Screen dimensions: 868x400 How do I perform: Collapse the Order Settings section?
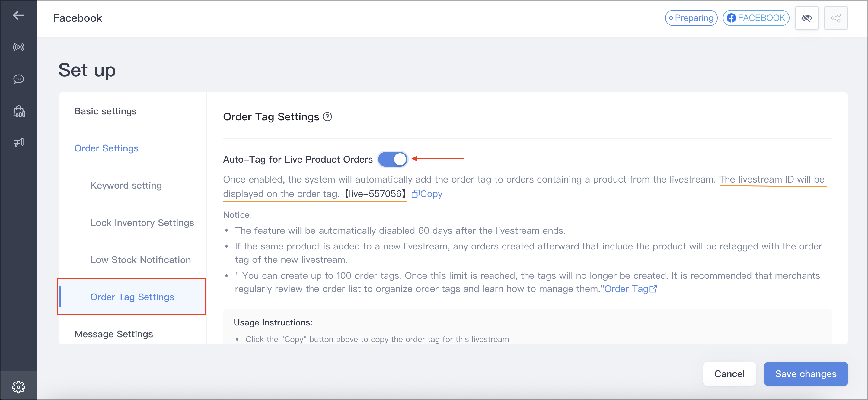(x=107, y=148)
